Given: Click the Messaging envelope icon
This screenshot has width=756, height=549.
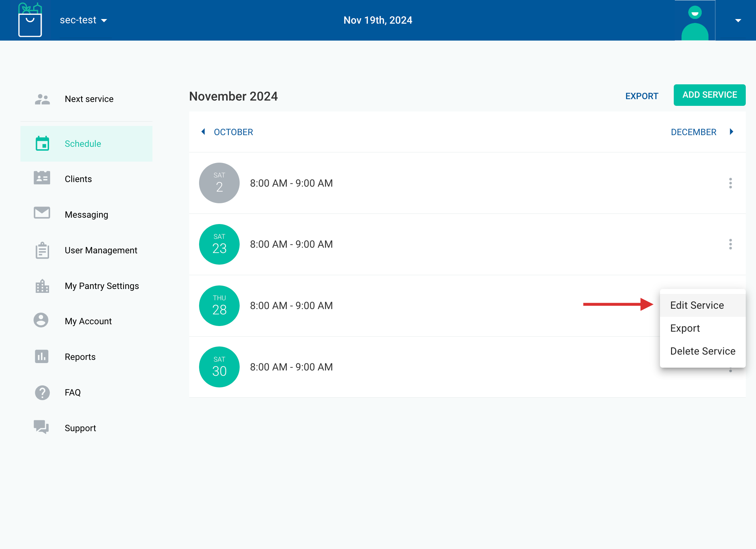Looking at the screenshot, I should [42, 213].
